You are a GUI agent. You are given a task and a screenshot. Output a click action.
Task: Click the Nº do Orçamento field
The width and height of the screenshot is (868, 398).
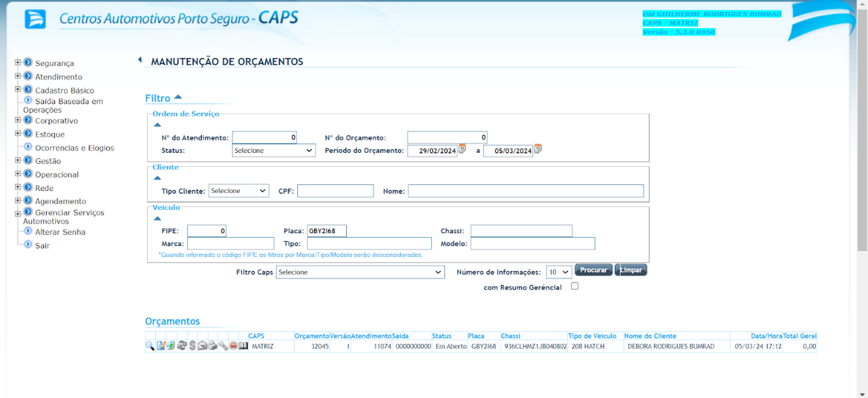(x=448, y=138)
